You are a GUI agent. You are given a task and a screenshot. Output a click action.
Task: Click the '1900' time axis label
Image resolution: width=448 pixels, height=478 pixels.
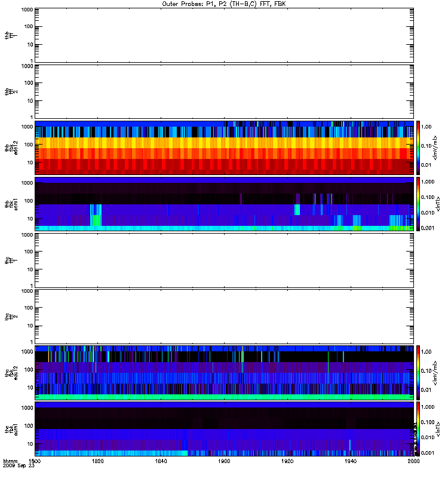pyautogui.click(x=224, y=461)
